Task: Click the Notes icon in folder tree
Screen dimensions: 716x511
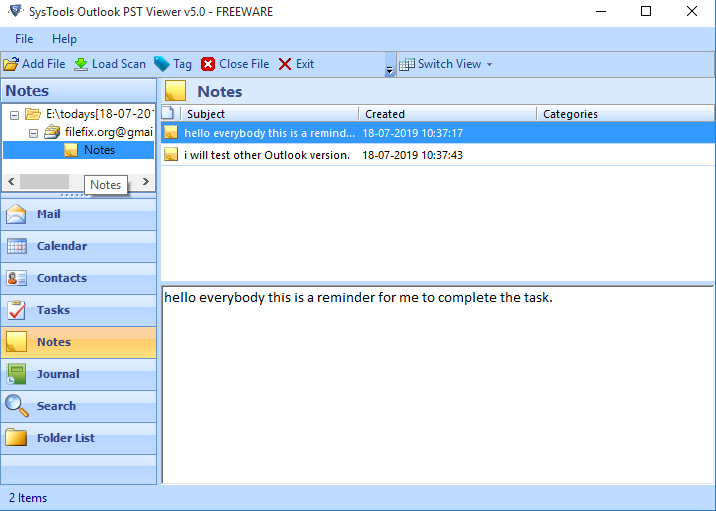Action: [71, 150]
